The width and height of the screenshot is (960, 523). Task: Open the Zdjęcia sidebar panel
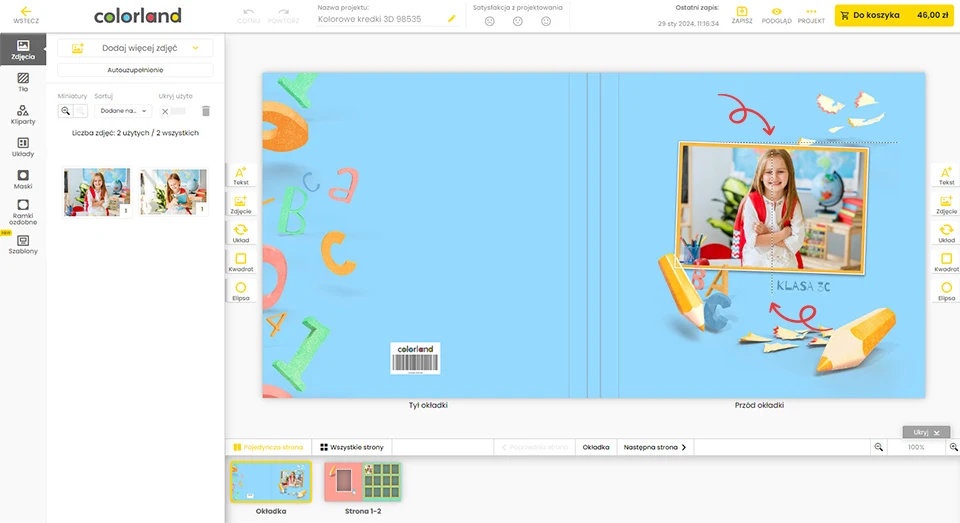23,50
